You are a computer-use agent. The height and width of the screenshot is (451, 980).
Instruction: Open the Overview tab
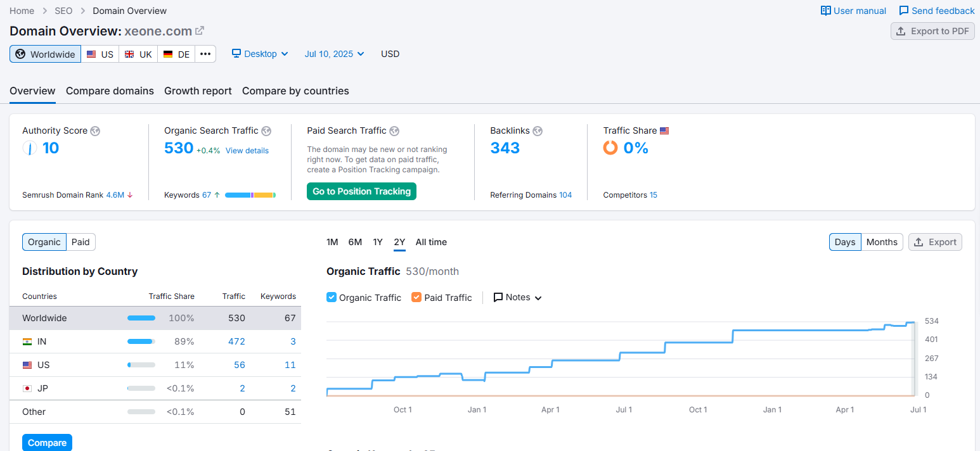pyautogui.click(x=32, y=91)
